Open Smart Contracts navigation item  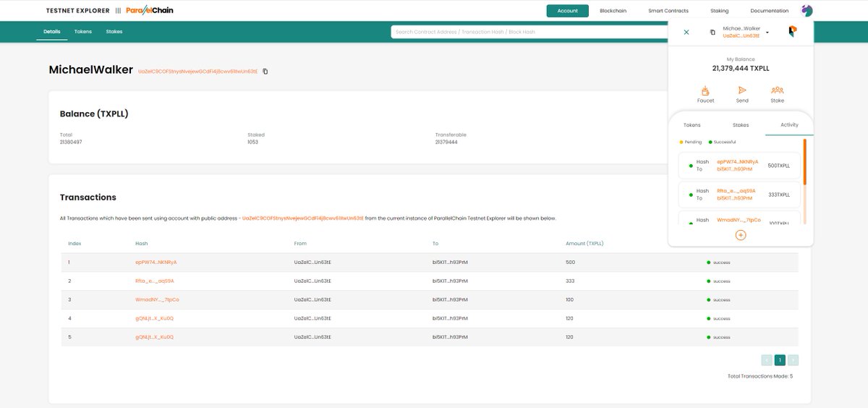[x=668, y=11]
